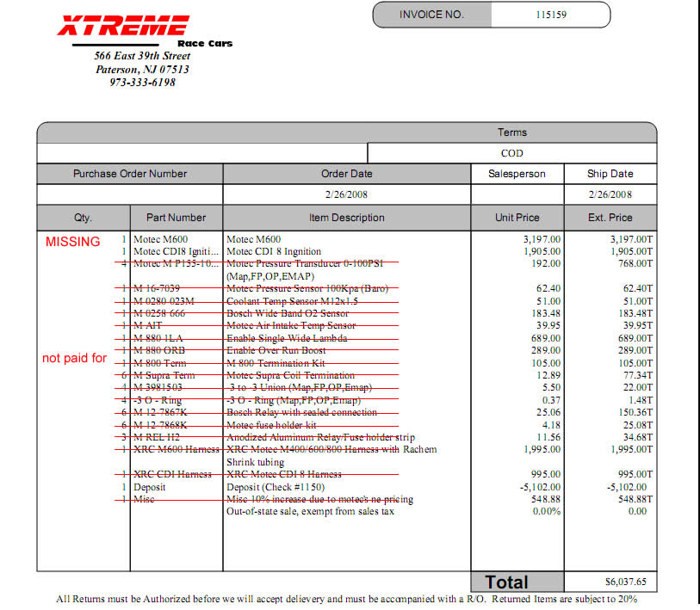Click the invoice number 115159 field

pos(549,15)
